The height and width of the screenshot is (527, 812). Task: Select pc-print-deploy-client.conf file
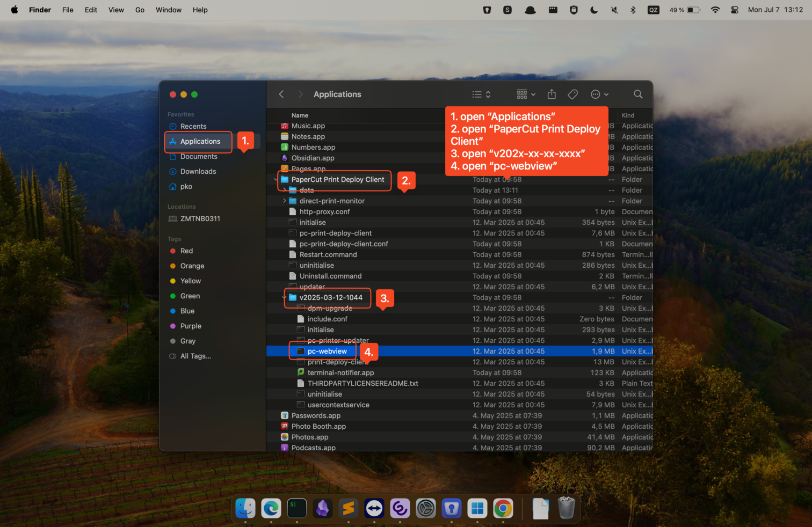point(460,244)
